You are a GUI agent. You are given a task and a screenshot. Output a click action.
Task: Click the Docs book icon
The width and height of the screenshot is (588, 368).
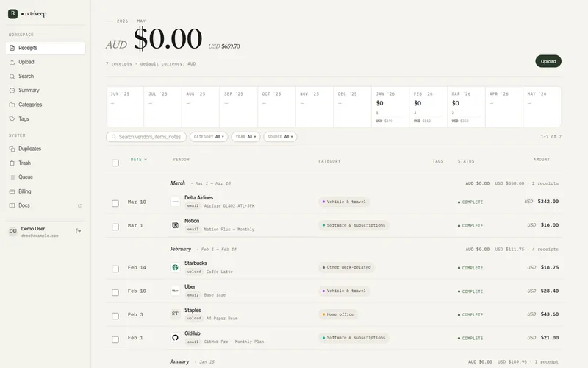tap(12, 206)
